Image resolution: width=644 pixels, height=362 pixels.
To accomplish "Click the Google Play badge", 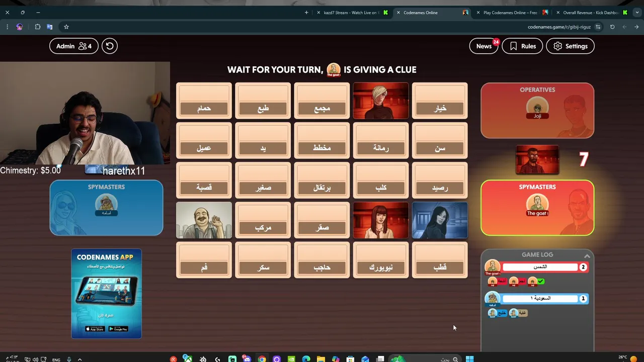I will (x=118, y=329).
